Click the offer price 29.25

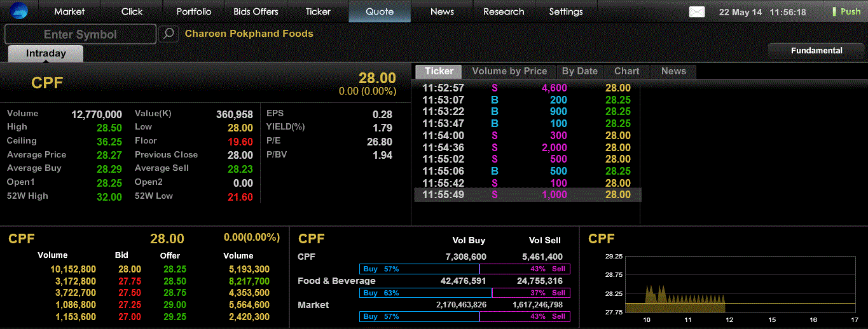(x=175, y=317)
